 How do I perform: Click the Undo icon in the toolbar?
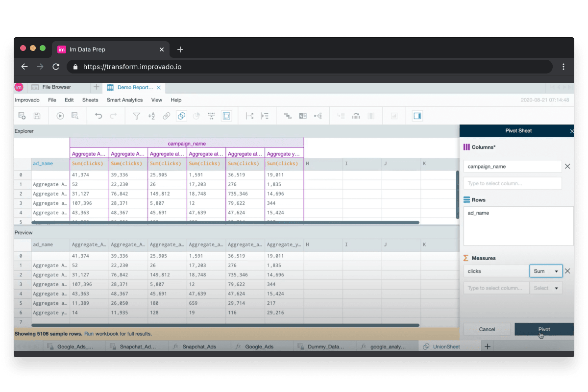coord(98,116)
